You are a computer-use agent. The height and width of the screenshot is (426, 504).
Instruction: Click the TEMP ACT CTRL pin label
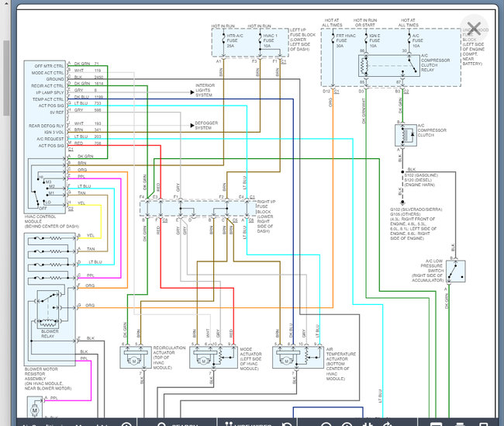coord(48,99)
